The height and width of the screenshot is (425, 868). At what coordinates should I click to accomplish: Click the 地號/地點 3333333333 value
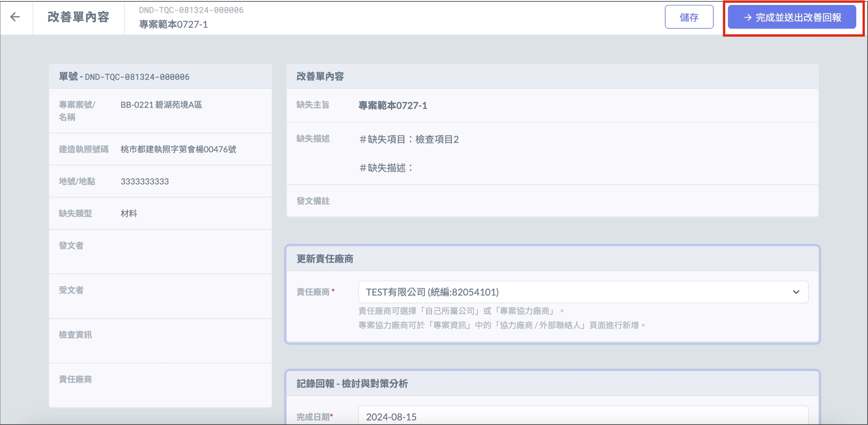click(145, 181)
